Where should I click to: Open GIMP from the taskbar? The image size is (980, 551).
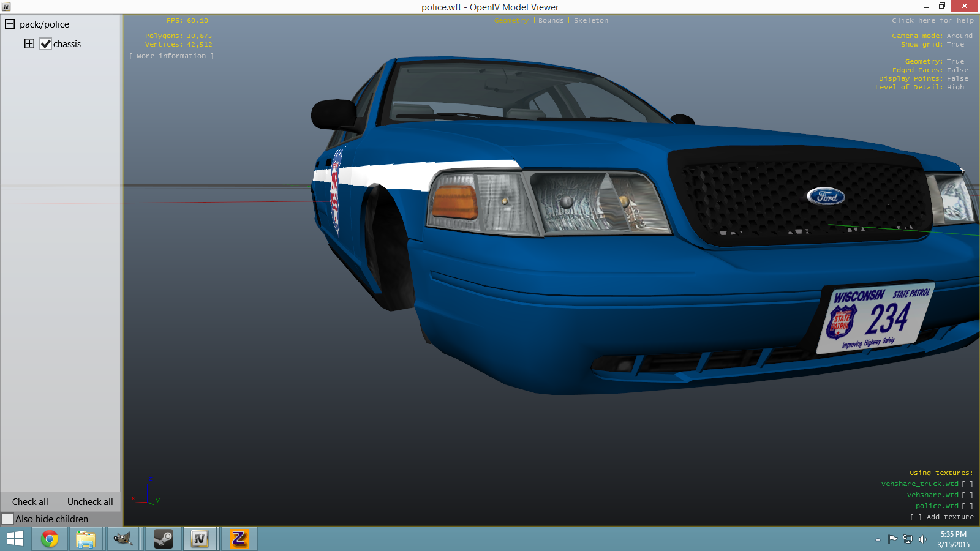coord(124,539)
